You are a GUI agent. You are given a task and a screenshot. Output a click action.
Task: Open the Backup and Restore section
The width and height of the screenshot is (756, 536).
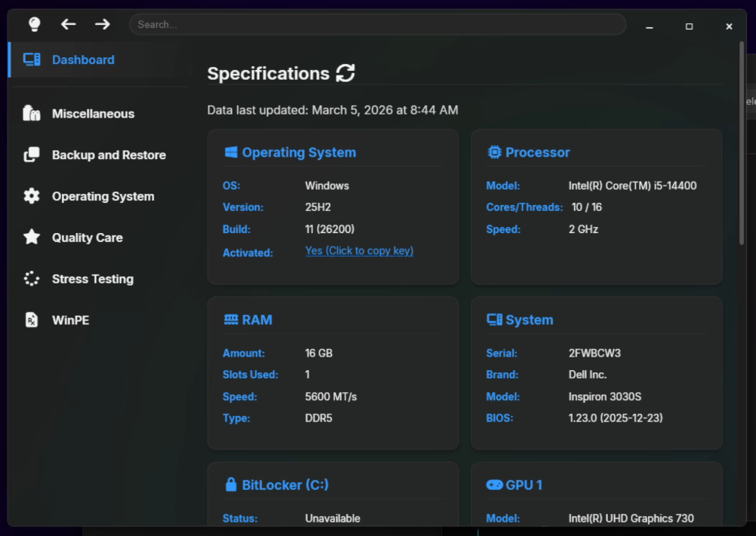(109, 155)
